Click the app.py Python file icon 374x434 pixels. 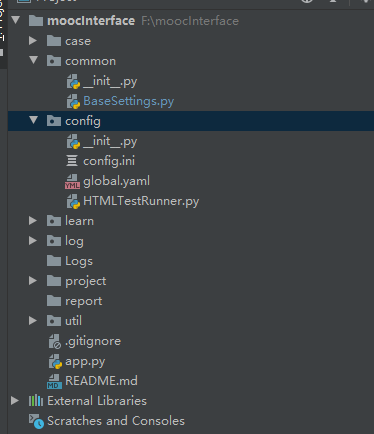55,362
